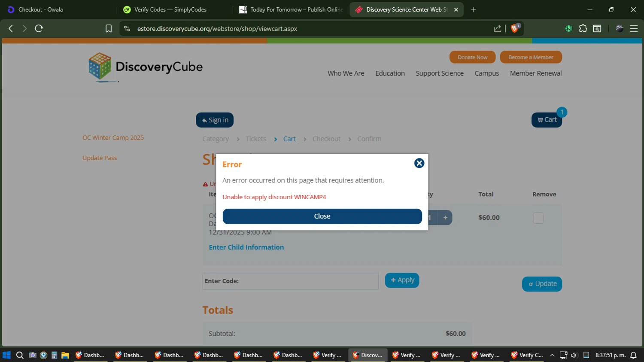Reload the page with the refresh icon
The height and width of the screenshot is (362, 644).
(39, 28)
